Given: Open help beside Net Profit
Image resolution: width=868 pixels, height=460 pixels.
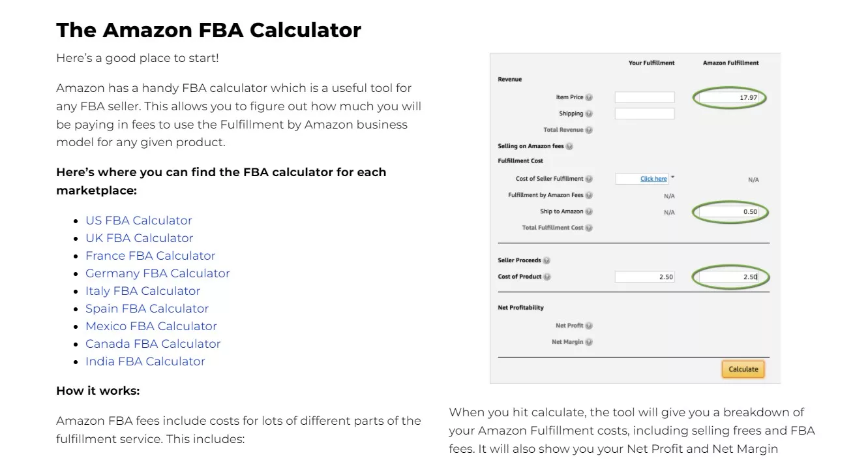Looking at the screenshot, I should click(589, 325).
